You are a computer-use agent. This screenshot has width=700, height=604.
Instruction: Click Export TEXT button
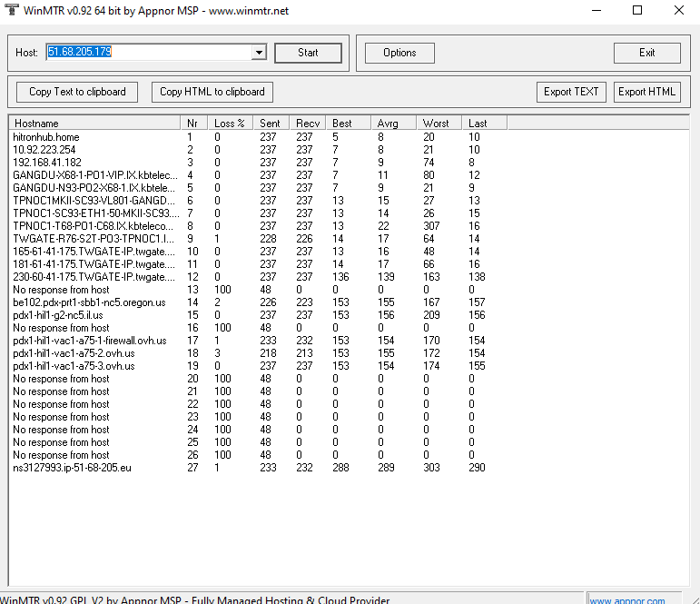tap(571, 92)
